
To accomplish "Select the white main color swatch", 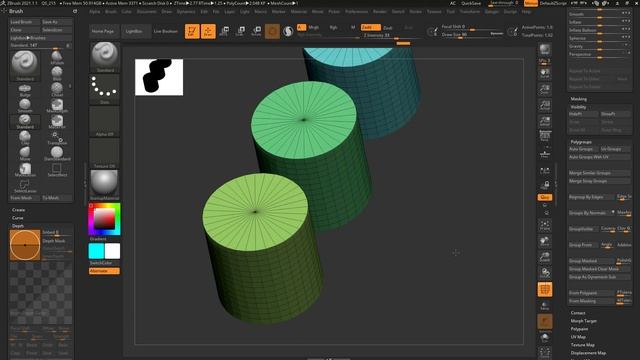I will pyautogui.click(x=112, y=251).
